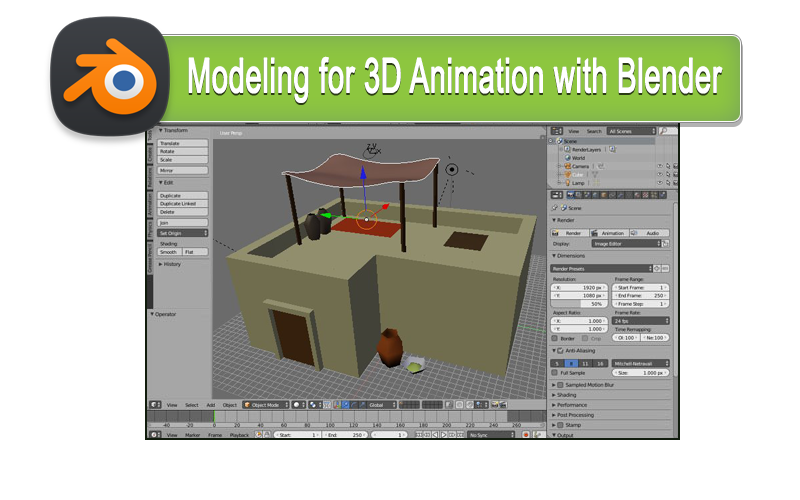Expand the Post Processing panel
Viewport: 800px width, 500px height.
click(x=573, y=415)
